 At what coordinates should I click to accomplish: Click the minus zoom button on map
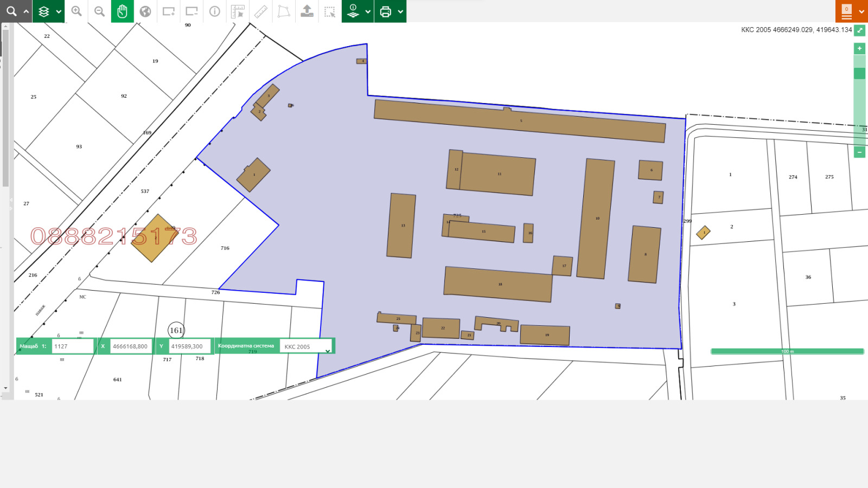[x=859, y=152]
